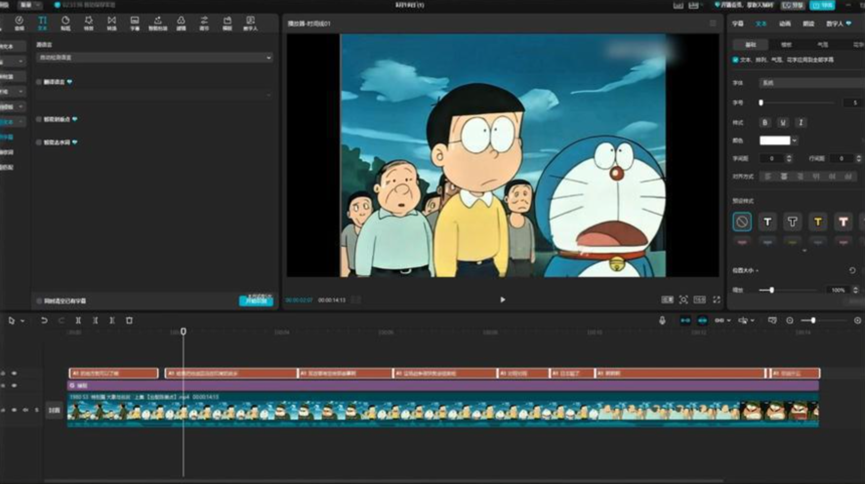The width and height of the screenshot is (865, 484).
Task: Enable the smart filler word removal checkbox
Action: pos(39,142)
